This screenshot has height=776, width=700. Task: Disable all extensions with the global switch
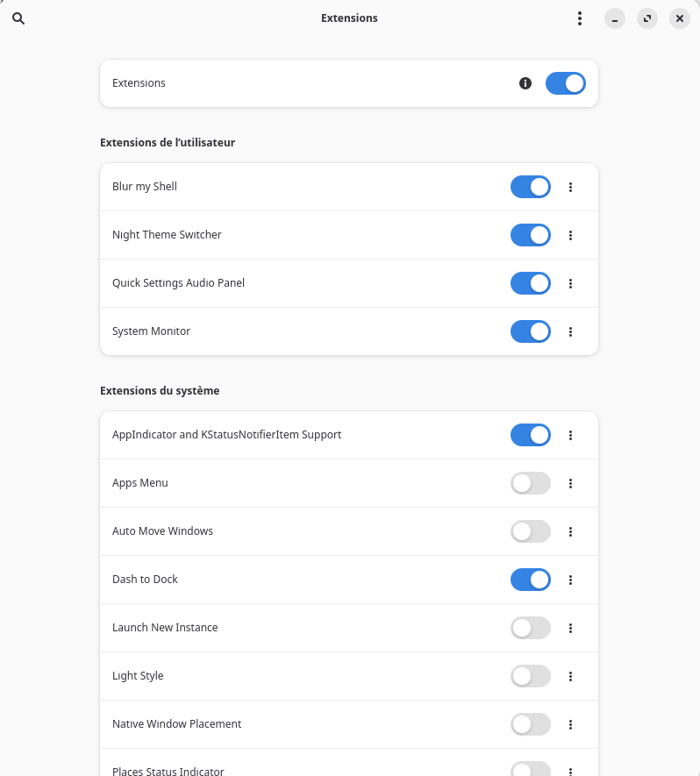tap(565, 83)
